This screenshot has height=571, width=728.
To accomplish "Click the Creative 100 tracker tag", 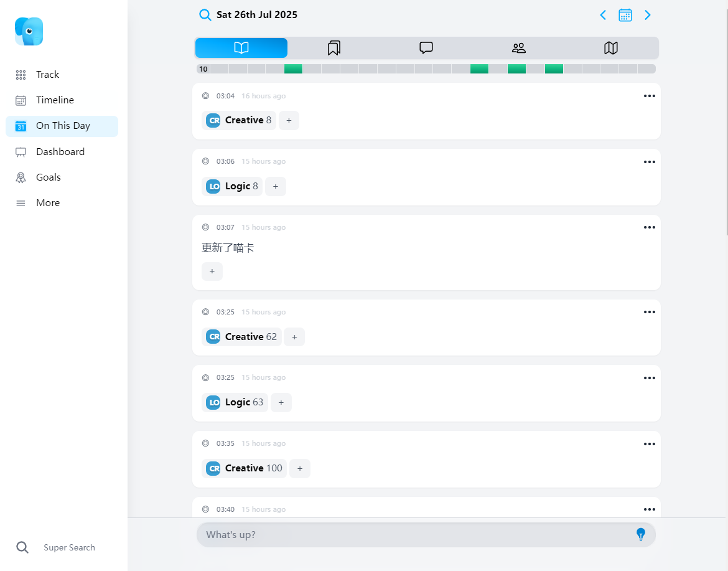I will click(244, 468).
